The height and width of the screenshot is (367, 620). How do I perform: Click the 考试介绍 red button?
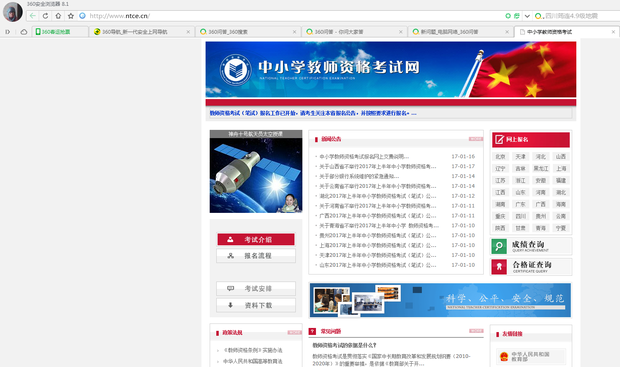256,239
